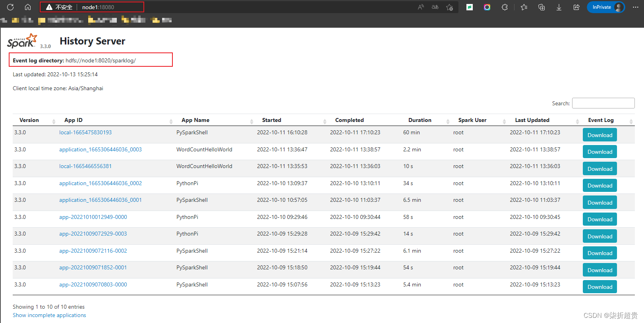
Task: Click the Started time 2022-10-09 15:07:56
Action: 282,284
